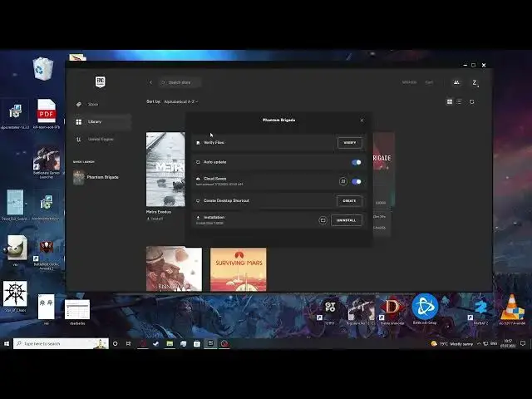Go back using the back arrow

click(x=150, y=82)
